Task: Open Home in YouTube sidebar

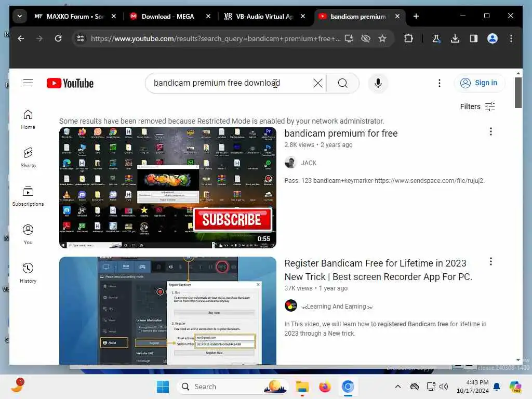Action: pyautogui.click(x=28, y=119)
